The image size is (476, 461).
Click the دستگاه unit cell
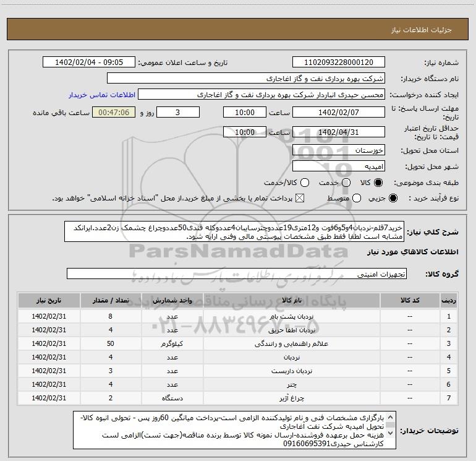click(x=172, y=398)
